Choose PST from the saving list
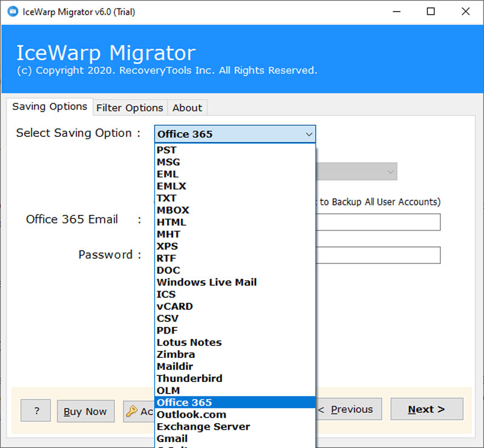Image resolution: width=484 pixels, height=448 pixels. [x=235, y=150]
